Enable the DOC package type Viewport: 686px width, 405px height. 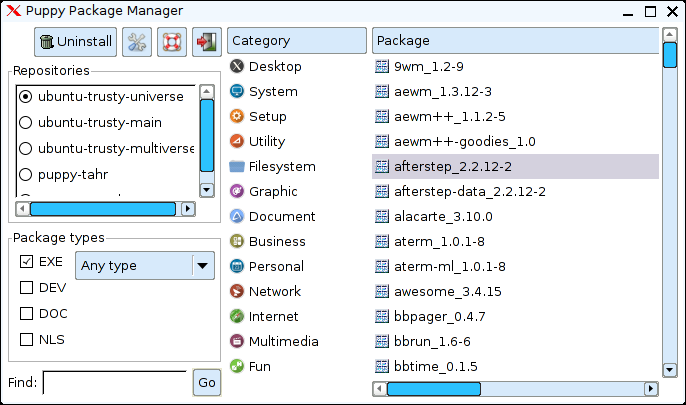click(26, 314)
